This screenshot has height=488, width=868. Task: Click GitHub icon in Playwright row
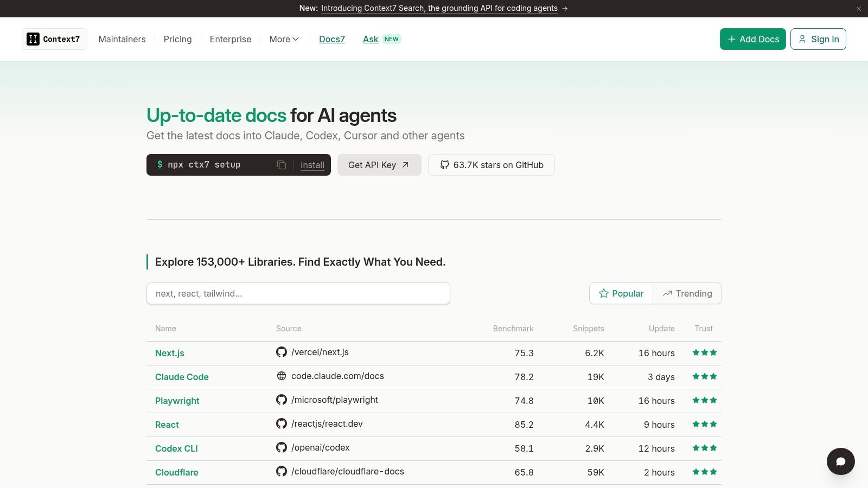[x=282, y=400]
